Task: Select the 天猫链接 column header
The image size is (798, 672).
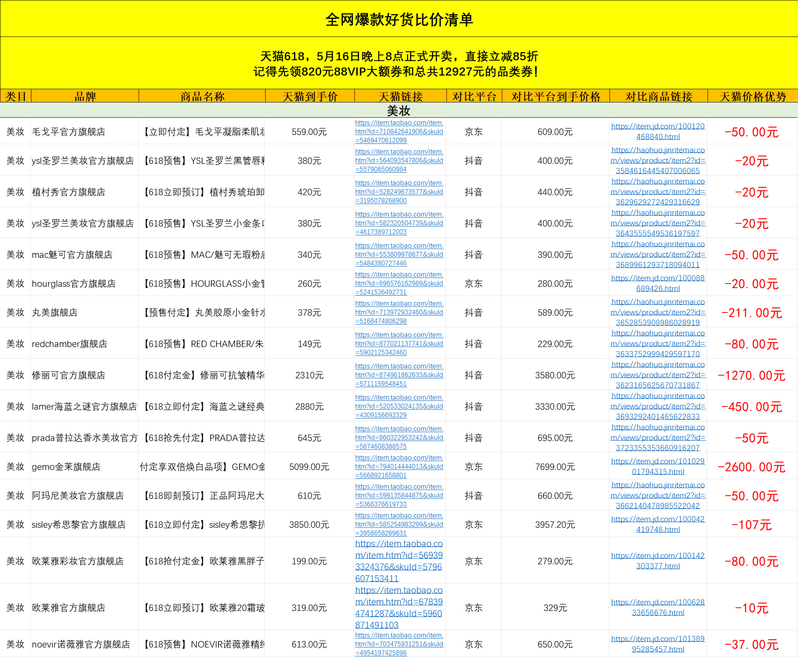Action: coord(401,96)
